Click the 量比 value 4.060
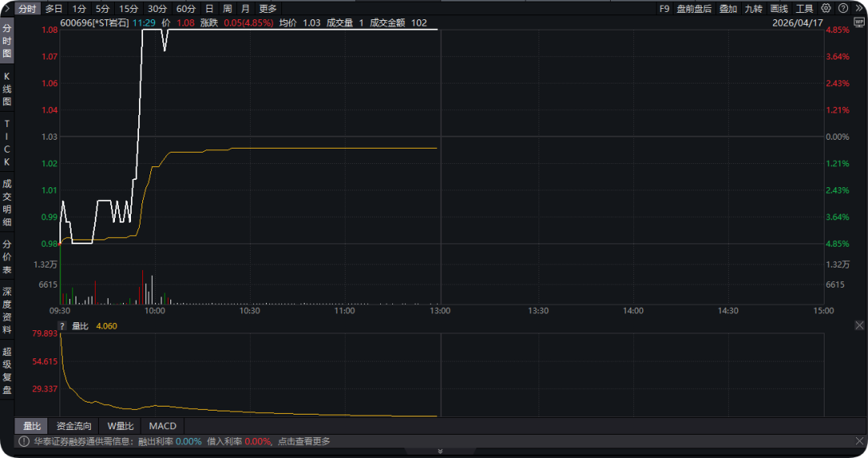The image size is (868, 458). point(106,325)
